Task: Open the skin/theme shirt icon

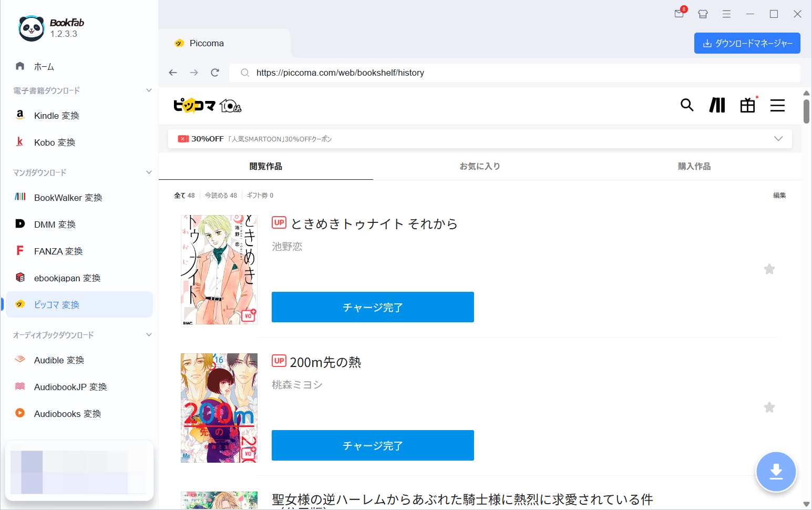Action: coord(703,14)
